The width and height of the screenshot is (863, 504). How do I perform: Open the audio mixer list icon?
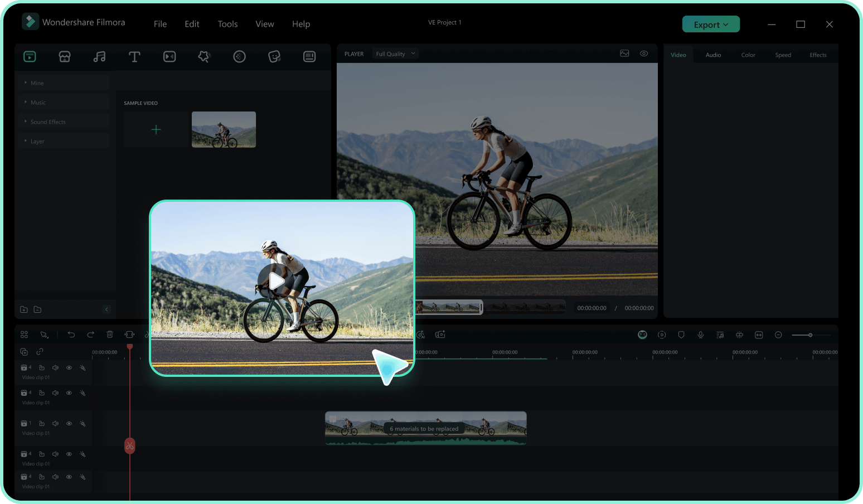point(720,335)
